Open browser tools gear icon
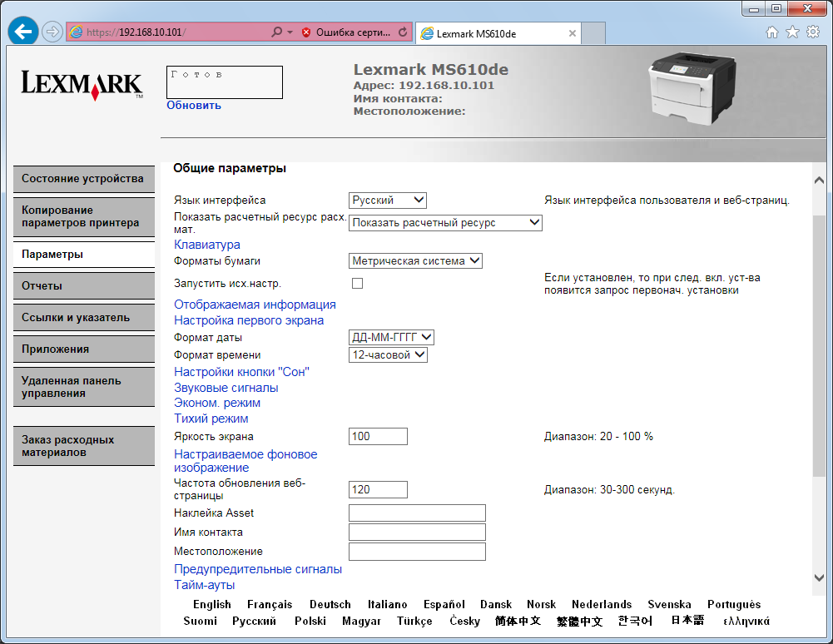The image size is (833, 644). click(x=813, y=32)
